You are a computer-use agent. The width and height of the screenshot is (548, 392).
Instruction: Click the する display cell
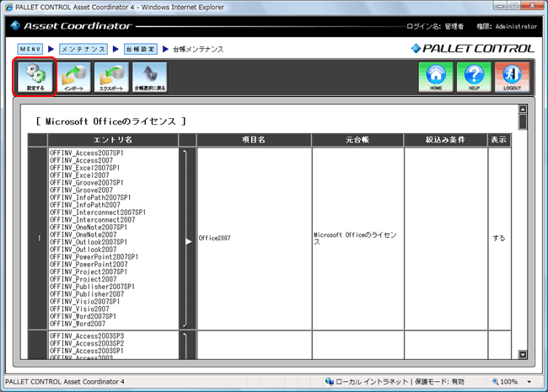point(499,239)
